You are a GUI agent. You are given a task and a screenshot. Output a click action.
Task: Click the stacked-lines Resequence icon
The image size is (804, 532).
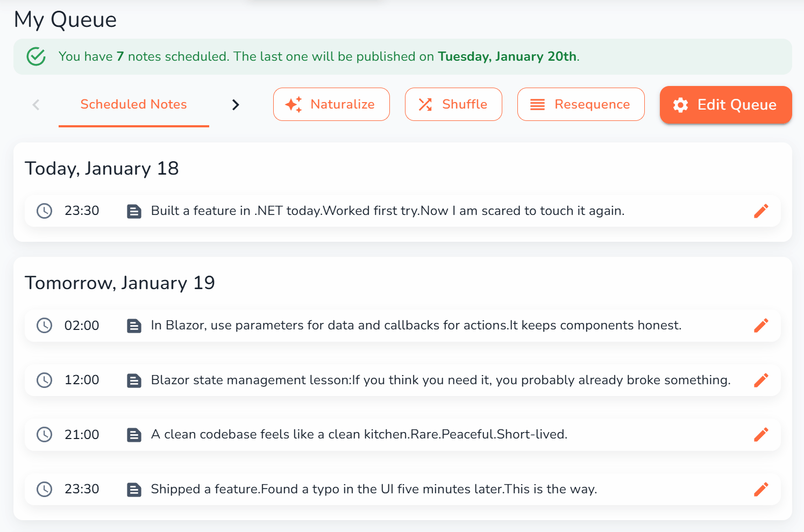[536, 104]
